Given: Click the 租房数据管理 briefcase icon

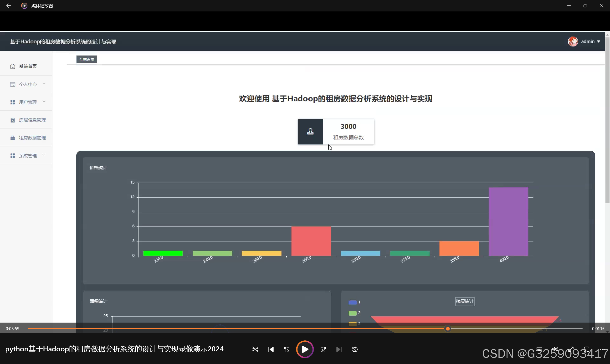Looking at the screenshot, I should (x=13, y=138).
